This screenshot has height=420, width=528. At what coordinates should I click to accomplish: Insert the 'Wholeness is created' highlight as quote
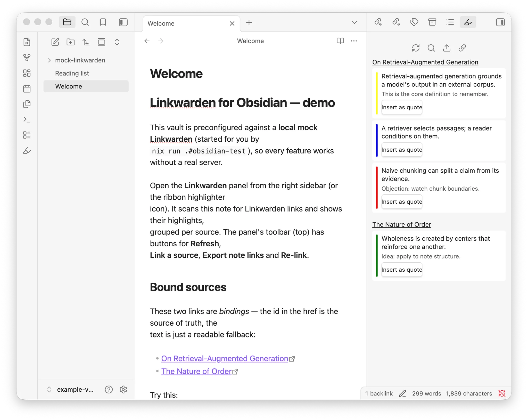(x=402, y=270)
